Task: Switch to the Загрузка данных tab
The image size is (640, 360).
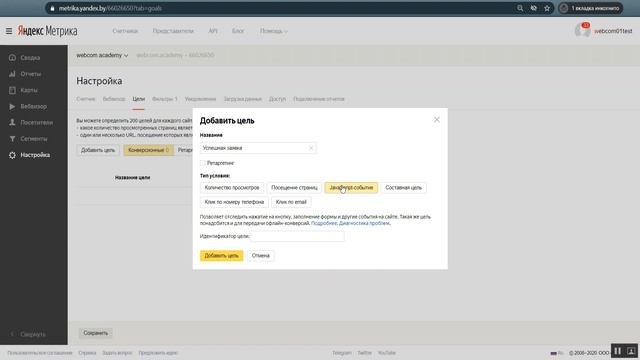Action: click(242, 99)
